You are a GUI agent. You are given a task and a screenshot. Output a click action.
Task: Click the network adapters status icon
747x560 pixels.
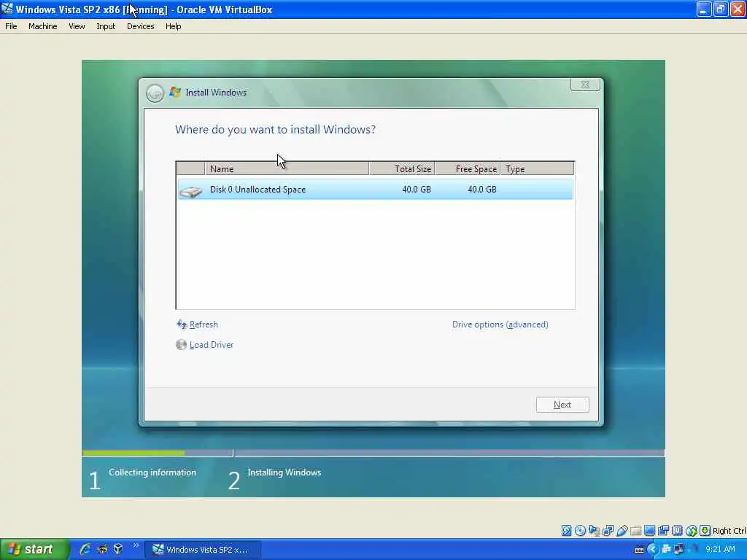(608, 531)
